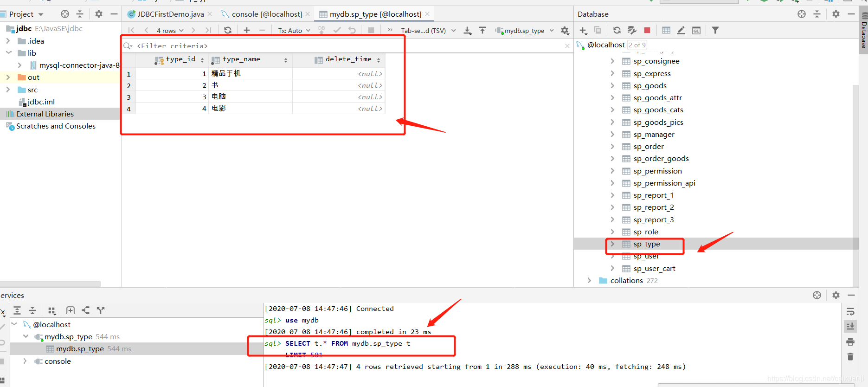Expand all in Services toolbar
This screenshot has height=387, width=868.
17,310
